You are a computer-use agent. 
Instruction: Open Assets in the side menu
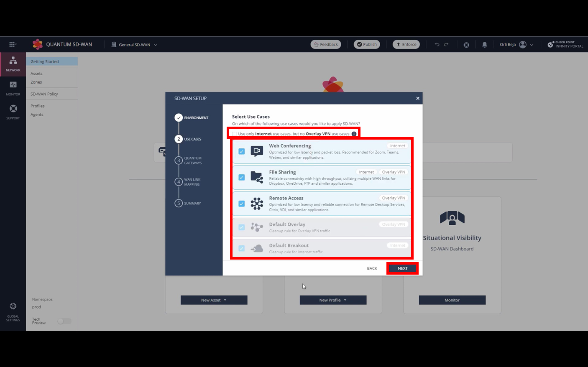click(x=36, y=74)
